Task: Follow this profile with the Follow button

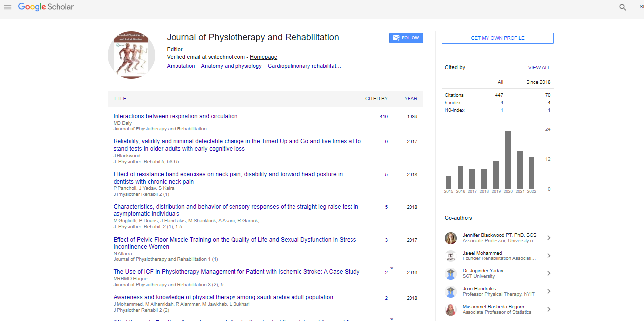Action: (406, 38)
